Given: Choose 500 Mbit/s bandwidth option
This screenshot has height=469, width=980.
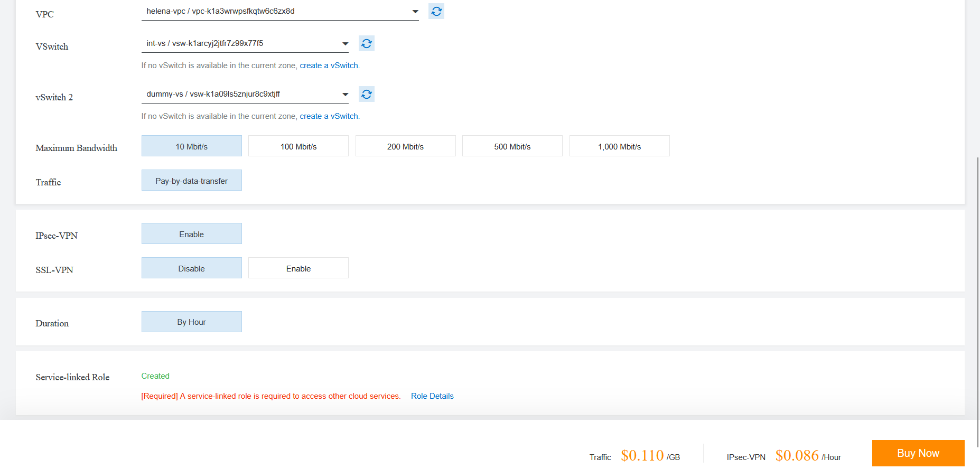Looking at the screenshot, I should pos(512,146).
